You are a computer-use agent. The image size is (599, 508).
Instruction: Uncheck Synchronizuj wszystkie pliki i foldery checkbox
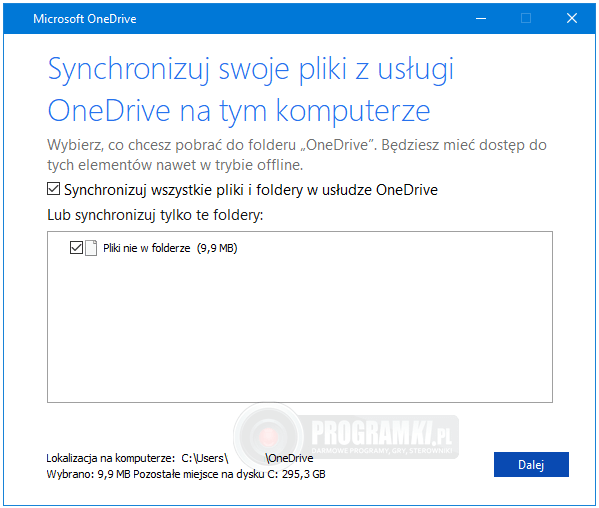pos(53,189)
